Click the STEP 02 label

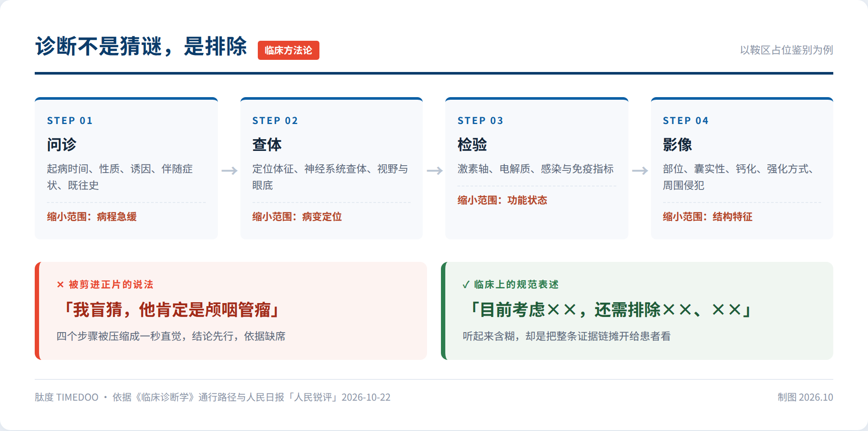(275, 121)
